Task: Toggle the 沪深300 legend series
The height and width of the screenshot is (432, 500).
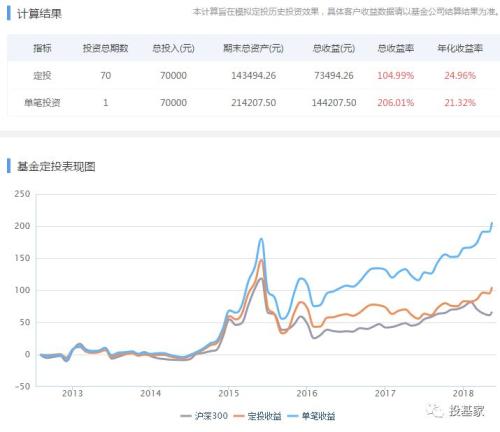Action: [204, 416]
